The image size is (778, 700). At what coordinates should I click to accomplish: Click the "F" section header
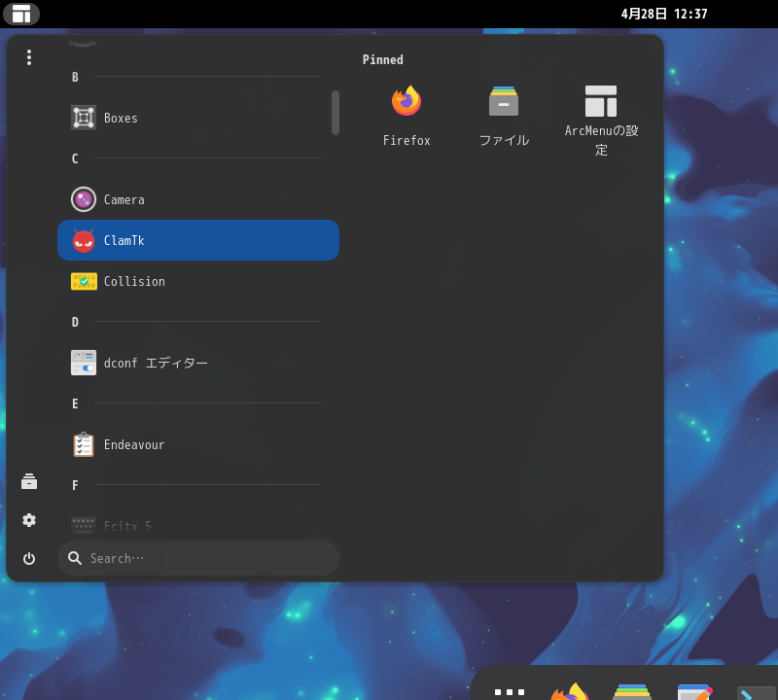(x=75, y=485)
